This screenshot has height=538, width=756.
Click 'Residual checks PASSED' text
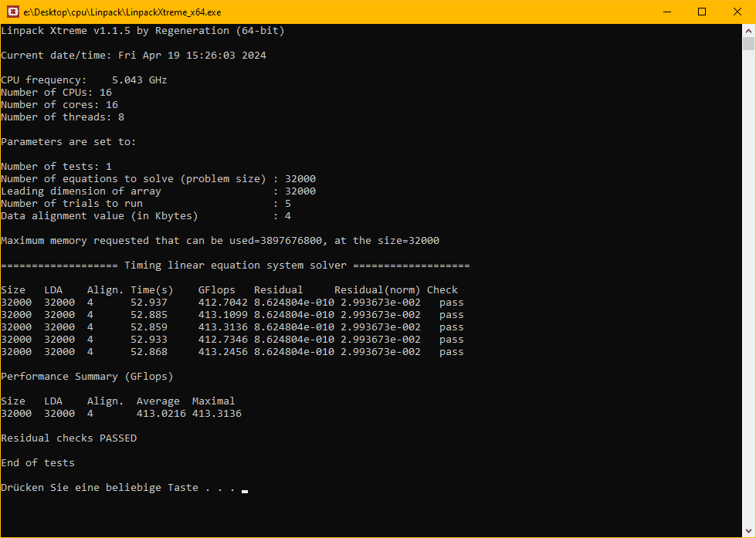(69, 438)
